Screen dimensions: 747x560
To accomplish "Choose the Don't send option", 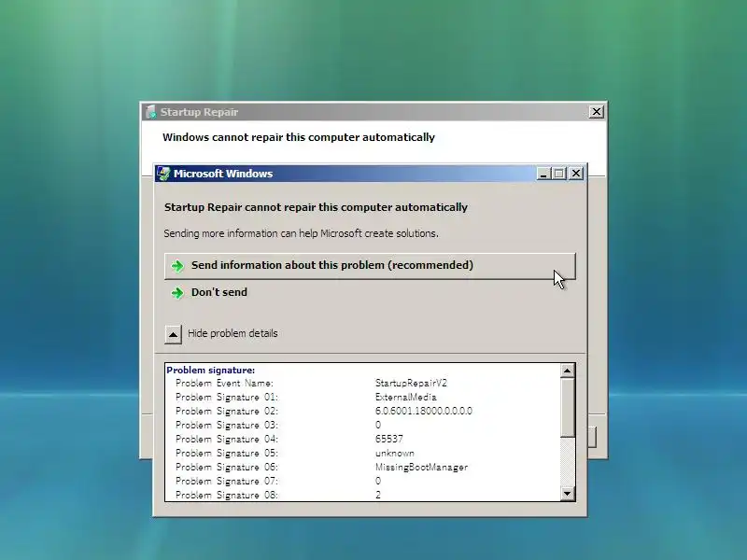I will (218, 292).
